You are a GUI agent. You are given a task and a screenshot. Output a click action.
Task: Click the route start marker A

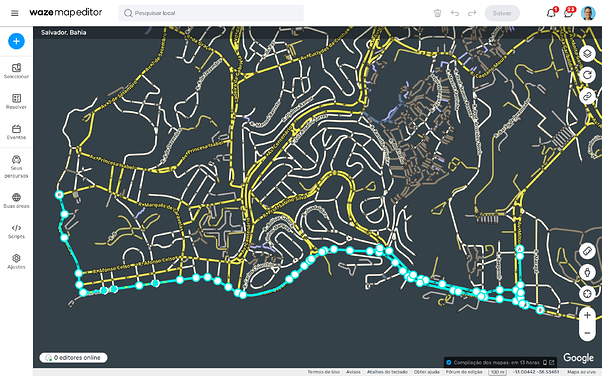click(x=519, y=249)
